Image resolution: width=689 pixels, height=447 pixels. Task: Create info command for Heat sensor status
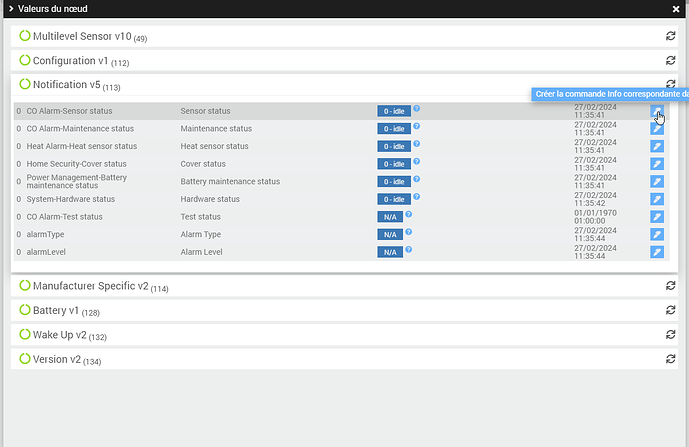point(657,146)
